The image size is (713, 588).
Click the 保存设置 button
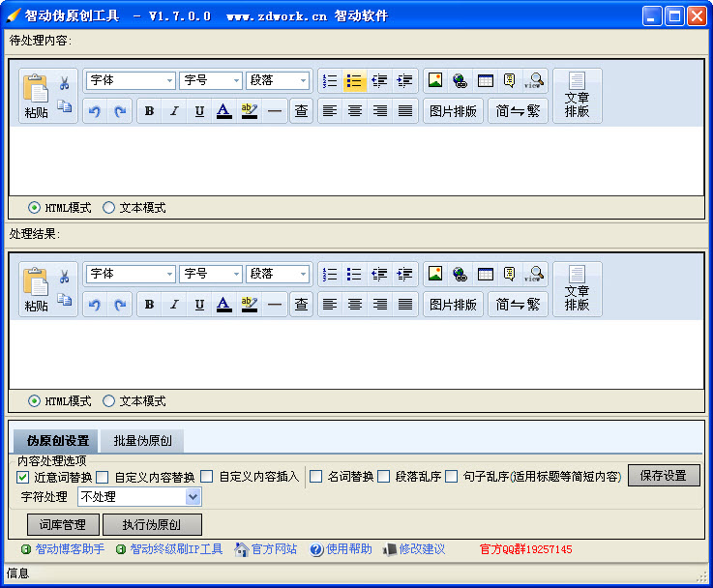point(664,476)
